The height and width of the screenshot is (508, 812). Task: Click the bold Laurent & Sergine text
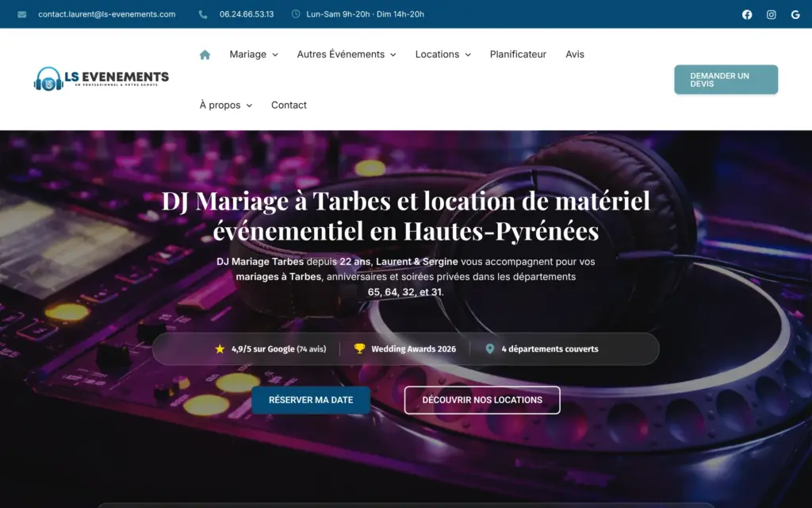(x=417, y=262)
